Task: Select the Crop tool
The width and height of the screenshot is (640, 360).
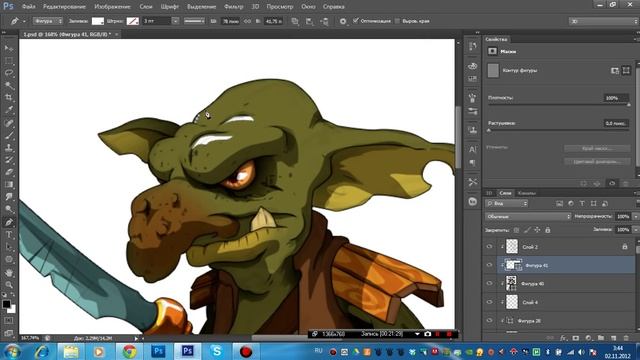Action: click(9, 98)
